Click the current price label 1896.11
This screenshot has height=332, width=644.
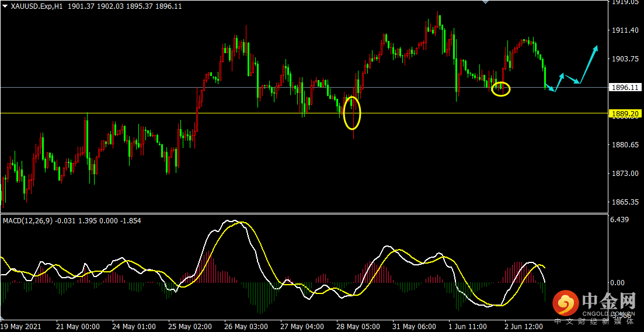click(x=624, y=87)
